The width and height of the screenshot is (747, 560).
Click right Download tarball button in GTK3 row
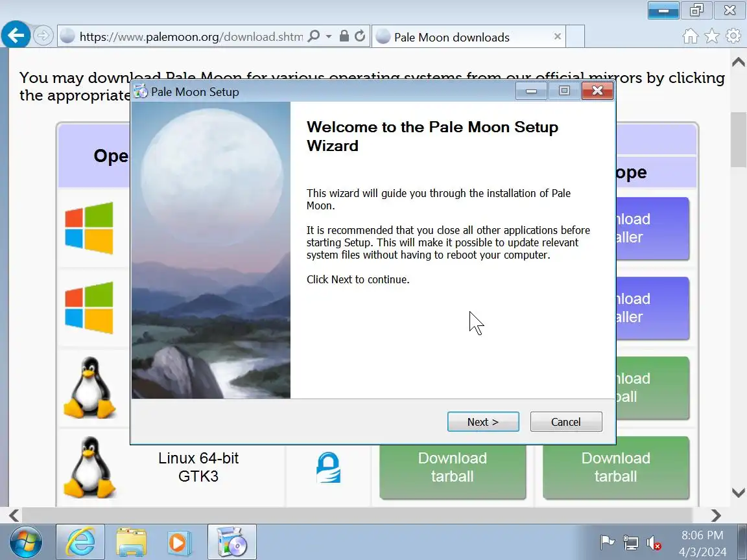pos(615,467)
